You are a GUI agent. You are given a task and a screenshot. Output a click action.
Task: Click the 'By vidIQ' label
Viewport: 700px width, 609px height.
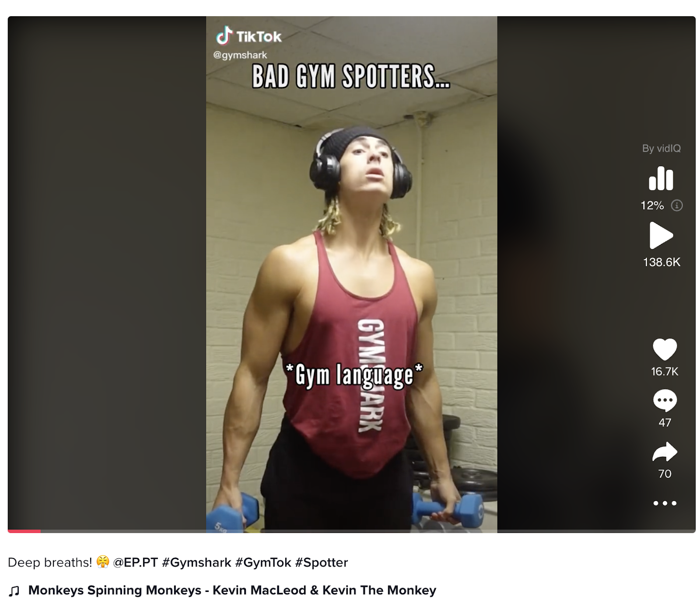661,149
